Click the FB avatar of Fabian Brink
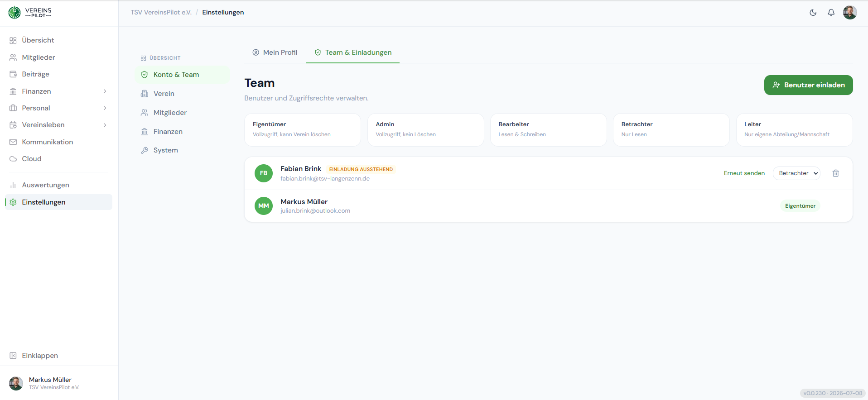 pyautogui.click(x=264, y=173)
